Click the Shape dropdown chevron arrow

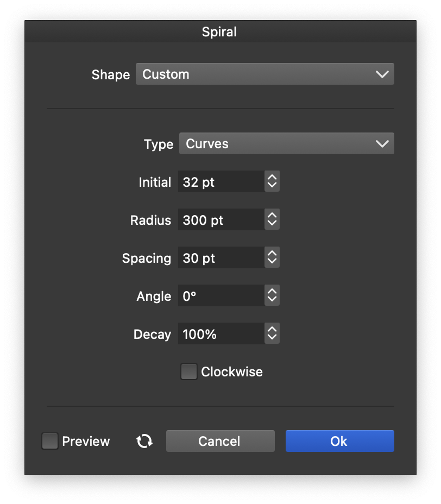[x=382, y=74]
